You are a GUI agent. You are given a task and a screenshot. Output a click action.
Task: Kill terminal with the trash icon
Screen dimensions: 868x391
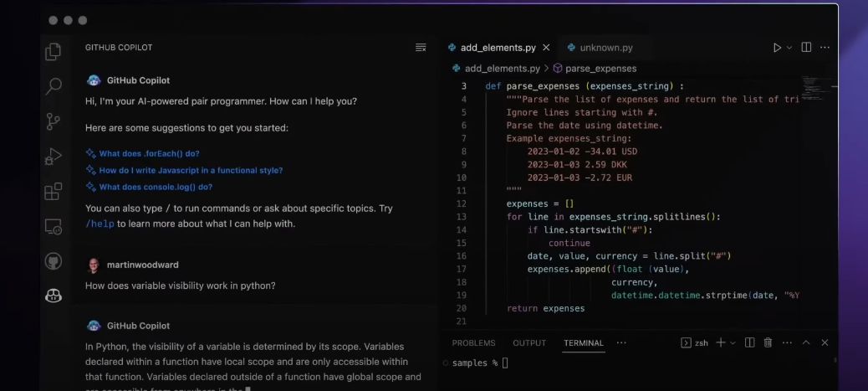click(x=768, y=342)
